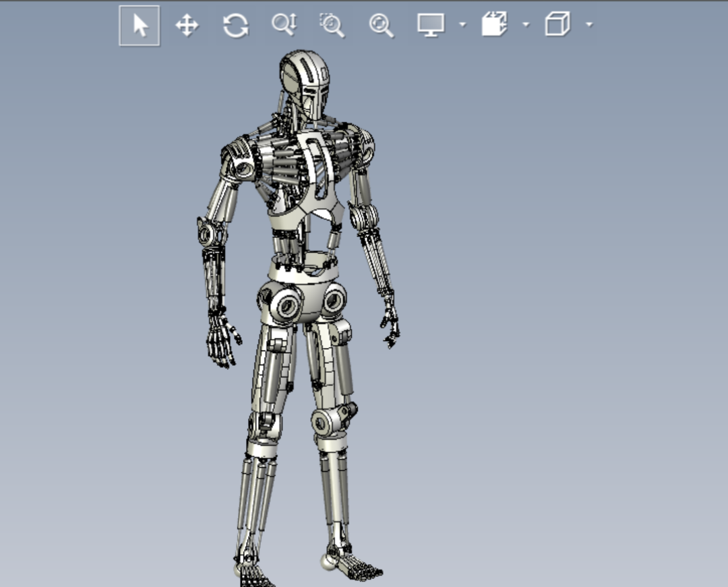Click the robot model's head

tap(305, 84)
